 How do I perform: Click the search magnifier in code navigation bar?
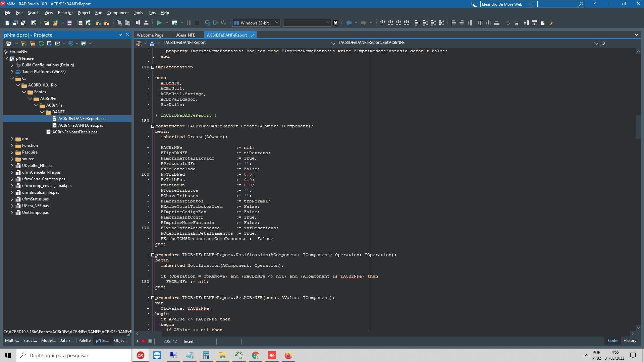[x=603, y=43]
